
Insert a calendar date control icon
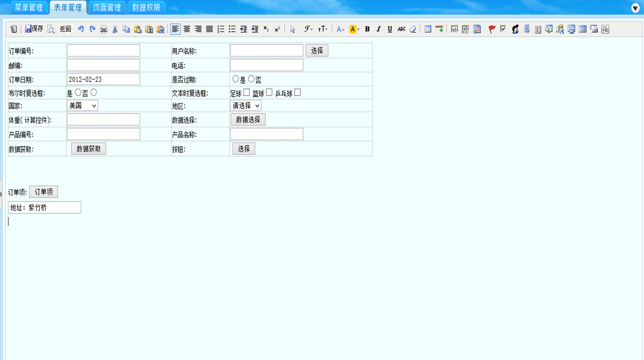(477, 29)
